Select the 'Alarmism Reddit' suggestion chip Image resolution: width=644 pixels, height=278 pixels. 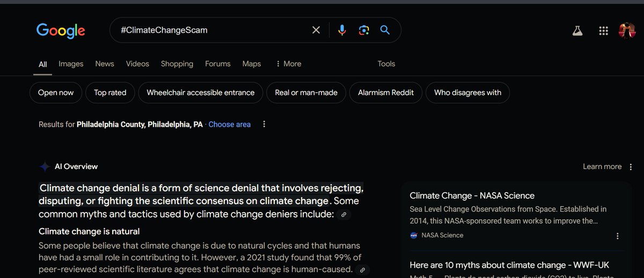[386, 92]
